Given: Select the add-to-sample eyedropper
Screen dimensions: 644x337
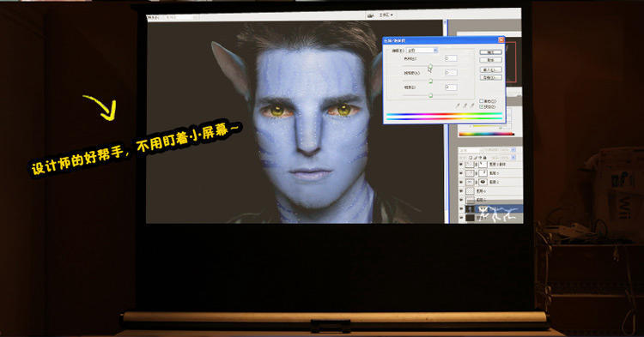Looking at the screenshot, I should click(x=465, y=105).
